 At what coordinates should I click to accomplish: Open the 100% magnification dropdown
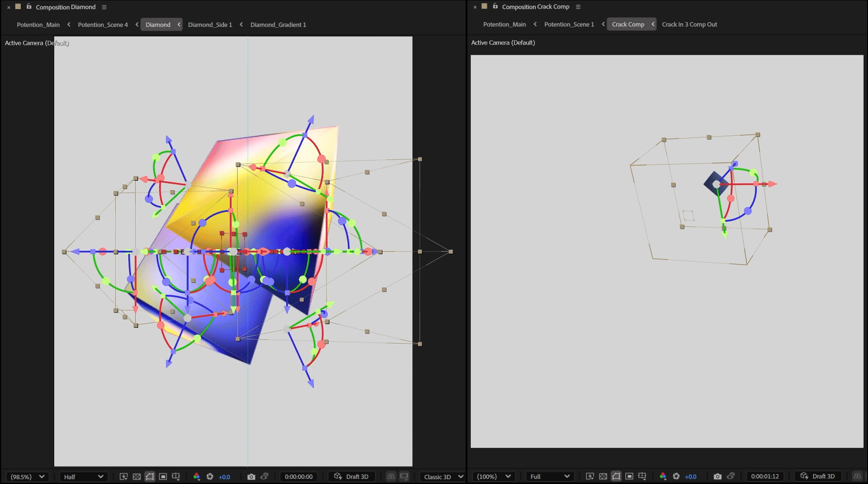[493, 476]
